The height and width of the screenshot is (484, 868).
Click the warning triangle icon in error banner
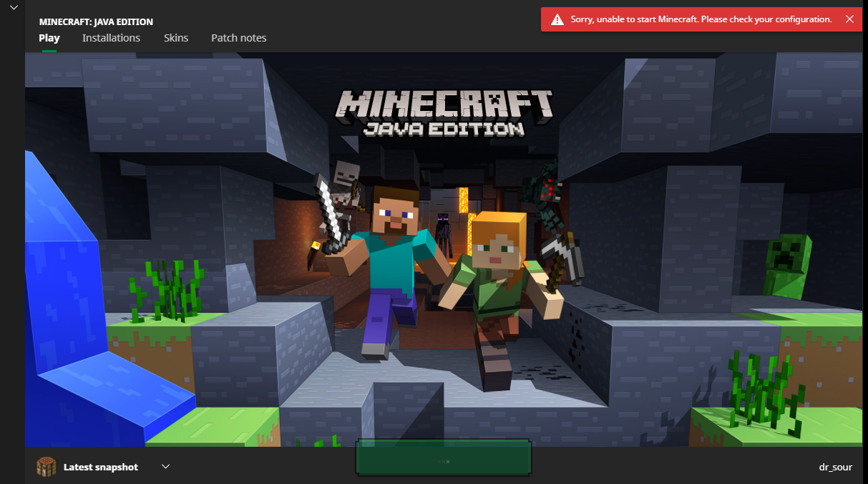[x=557, y=19]
